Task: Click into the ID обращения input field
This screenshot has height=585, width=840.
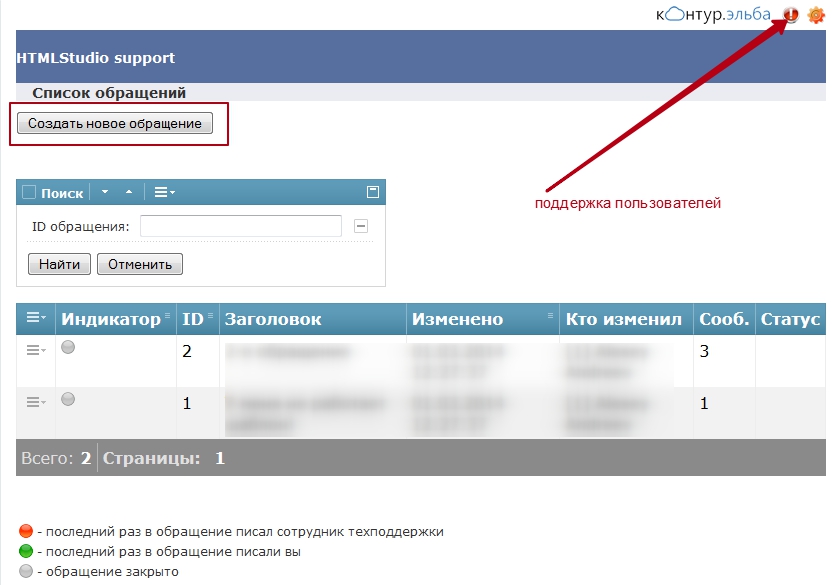Action: click(x=241, y=227)
